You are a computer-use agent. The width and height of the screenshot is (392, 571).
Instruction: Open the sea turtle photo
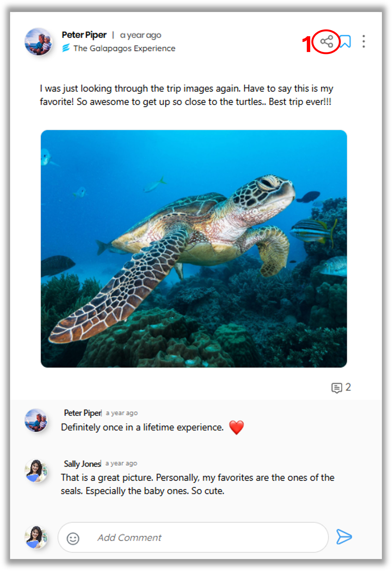(194, 249)
